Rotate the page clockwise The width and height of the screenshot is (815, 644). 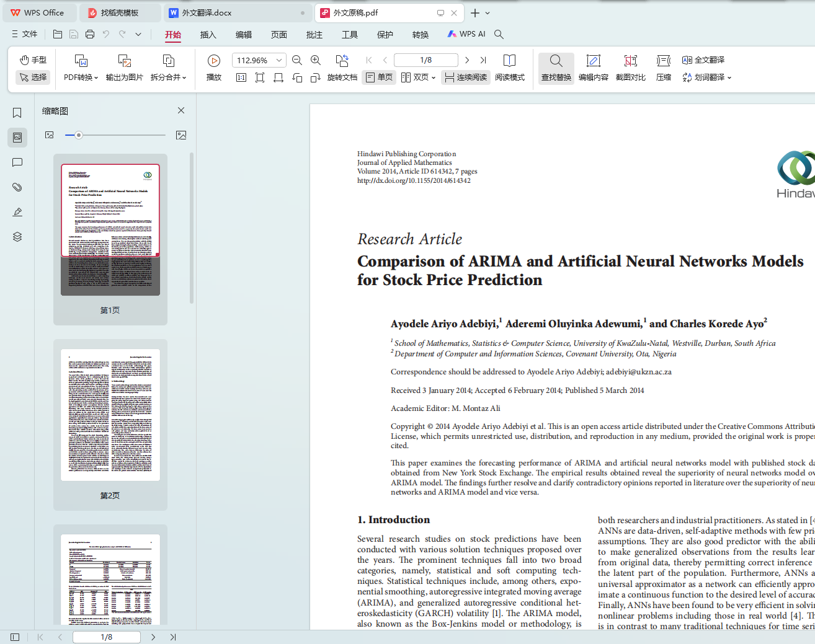[316, 77]
